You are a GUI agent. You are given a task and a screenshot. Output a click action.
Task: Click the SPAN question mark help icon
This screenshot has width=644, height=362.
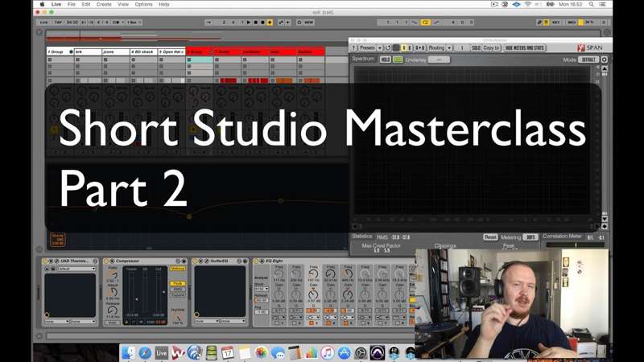[x=354, y=48]
